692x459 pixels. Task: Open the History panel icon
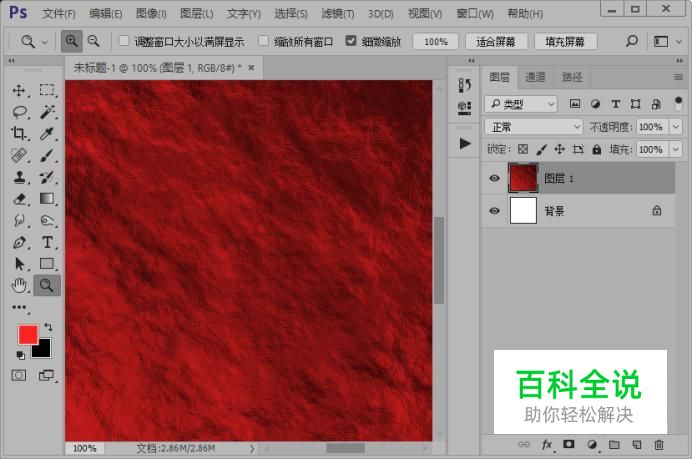pyautogui.click(x=464, y=85)
